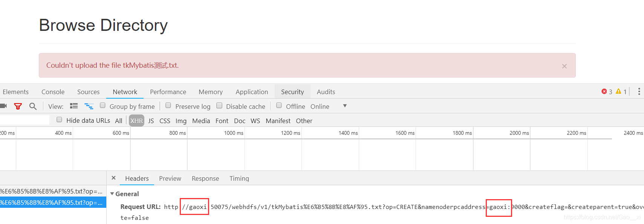This screenshot has width=644, height=224.
Task: Click the red error count icon
Action: [x=604, y=91]
